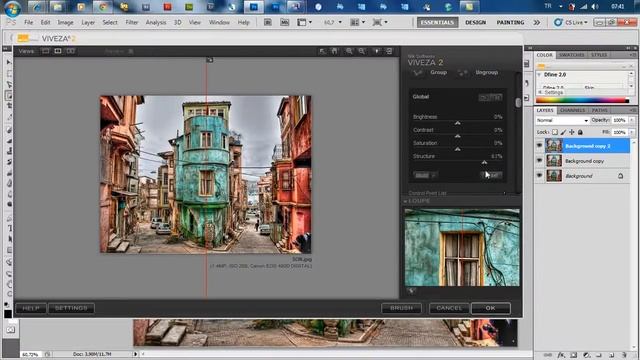Screen dimensions: 640x360
Task: Open the Window menu
Action: pyautogui.click(x=219, y=22)
